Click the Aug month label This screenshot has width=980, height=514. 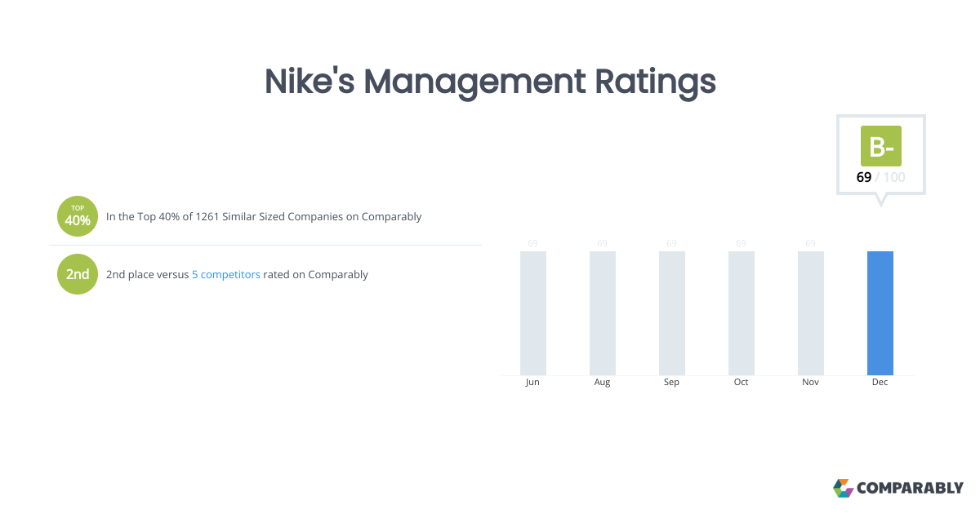coord(603,383)
